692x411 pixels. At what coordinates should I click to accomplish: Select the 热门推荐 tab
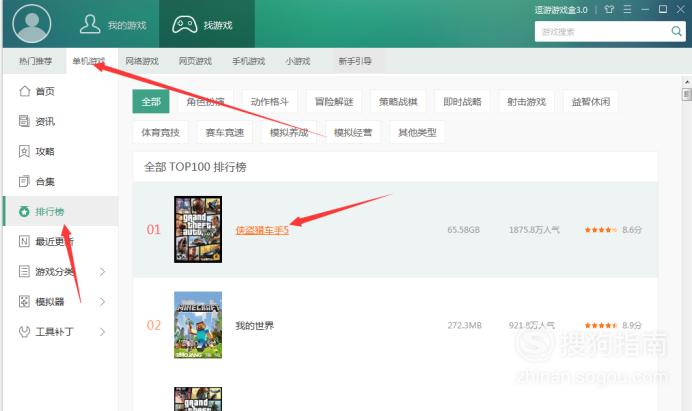pyautogui.click(x=35, y=61)
